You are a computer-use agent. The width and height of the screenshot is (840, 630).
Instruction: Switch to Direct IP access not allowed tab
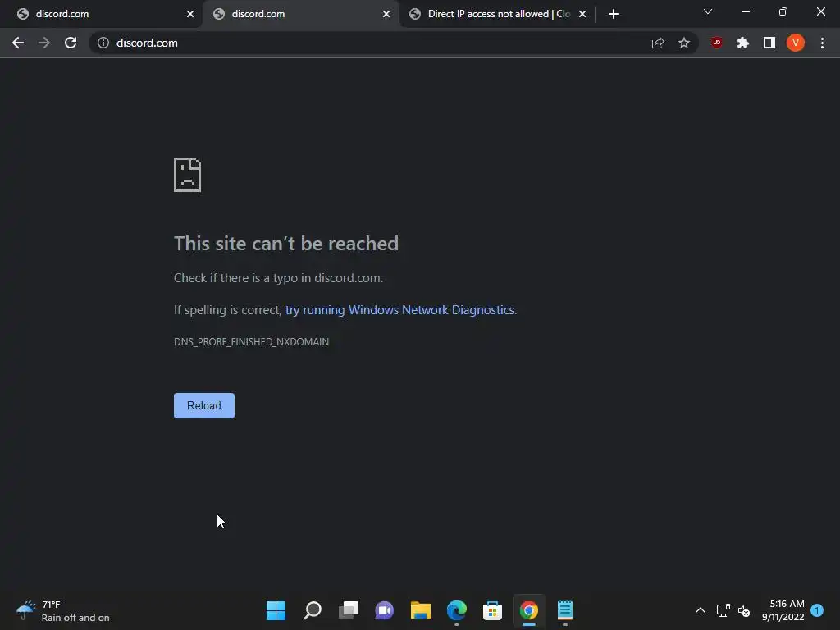495,14
